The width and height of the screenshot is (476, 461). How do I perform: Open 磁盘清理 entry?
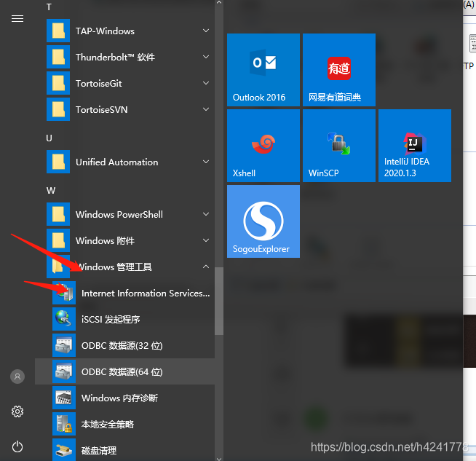[x=124, y=449]
